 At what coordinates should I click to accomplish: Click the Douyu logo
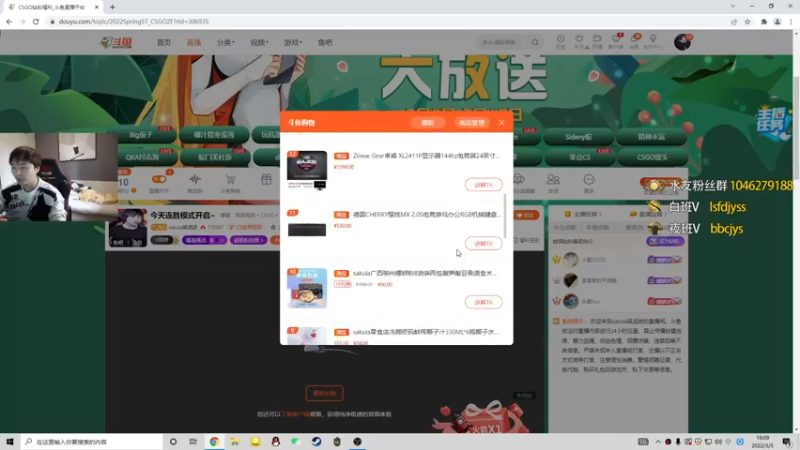116,42
